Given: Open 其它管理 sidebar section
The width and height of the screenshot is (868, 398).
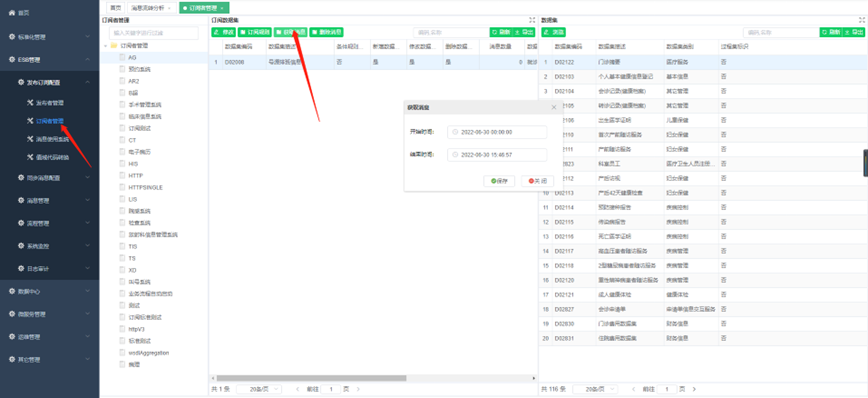Looking at the screenshot, I should coord(49,359).
